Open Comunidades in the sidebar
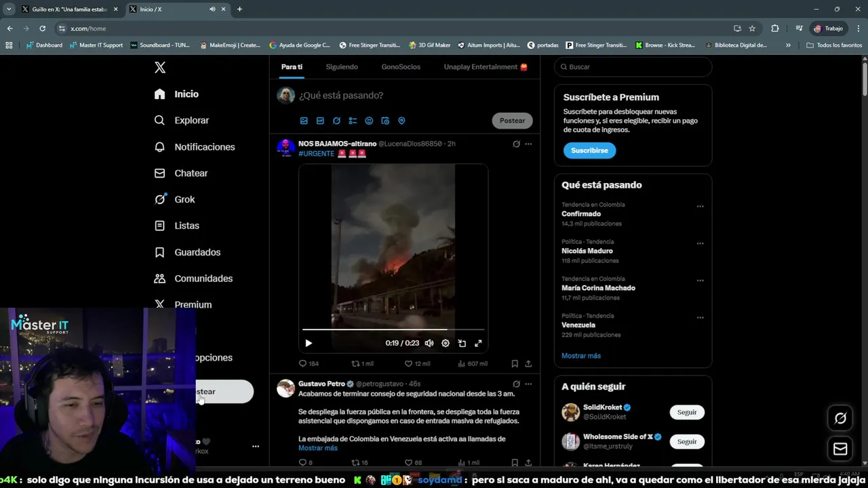Image resolution: width=868 pixels, height=488 pixels. 193,279
